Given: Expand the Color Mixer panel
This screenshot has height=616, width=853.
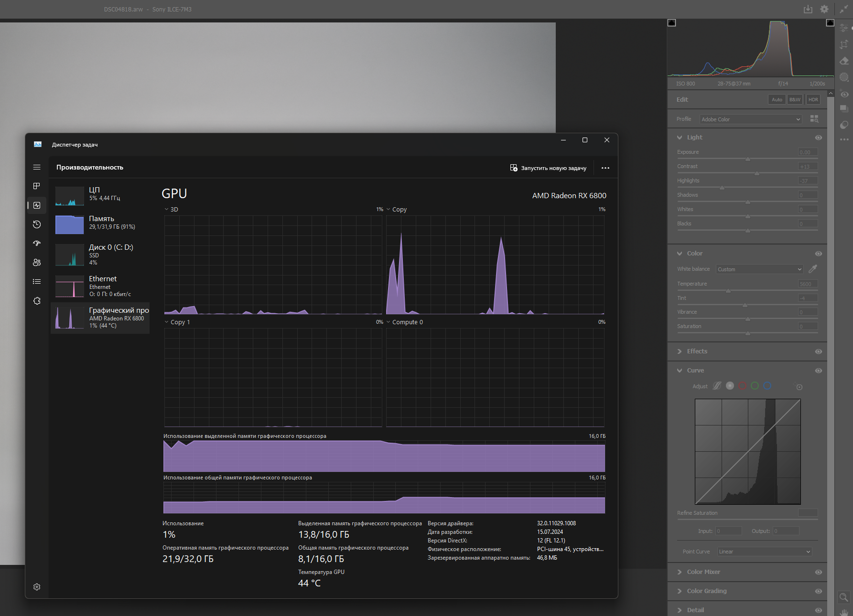Looking at the screenshot, I should [x=703, y=572].
